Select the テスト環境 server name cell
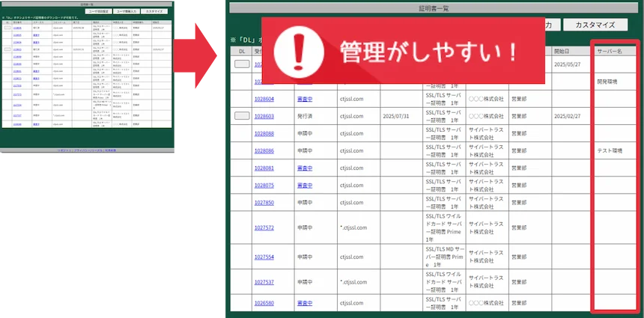The height and width of the screenshot is (318, 644). 610,150
